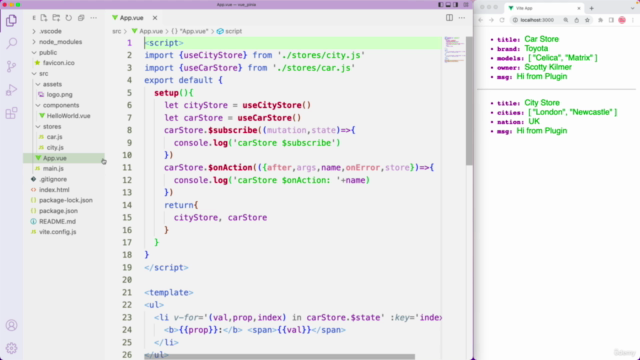Screen dimensions: 640x360
Task: Open city.js in the stores folder
Action: click(55, 148)
